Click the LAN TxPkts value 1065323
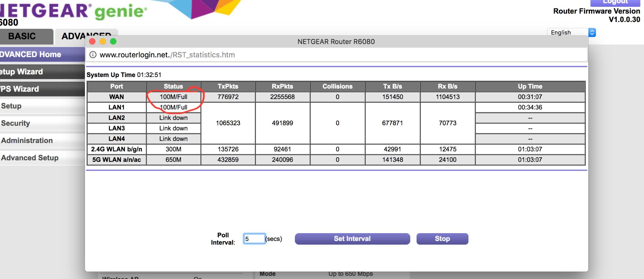The height and width of the screenshot is (279, 644). (228, 123)
